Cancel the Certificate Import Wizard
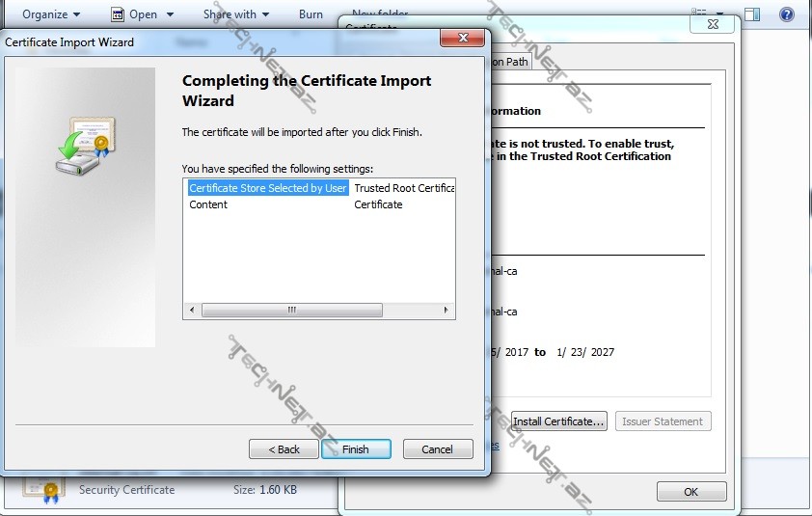The height and width of the screenshot is (516, 812). coord(437,449)
